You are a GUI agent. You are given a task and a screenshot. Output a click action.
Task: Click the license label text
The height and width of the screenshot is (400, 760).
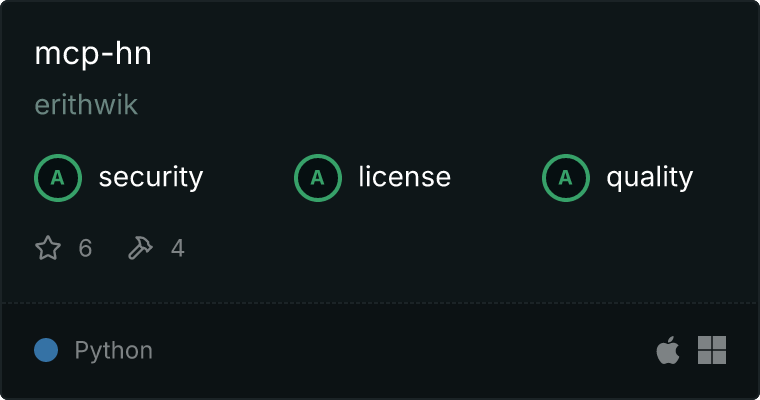[x=405, y=176]
